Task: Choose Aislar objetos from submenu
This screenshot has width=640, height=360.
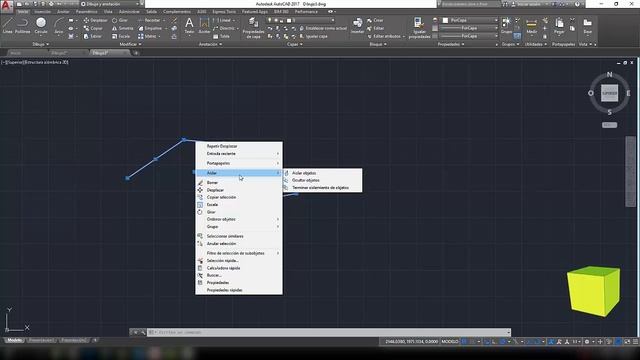Action: point(323,173)
